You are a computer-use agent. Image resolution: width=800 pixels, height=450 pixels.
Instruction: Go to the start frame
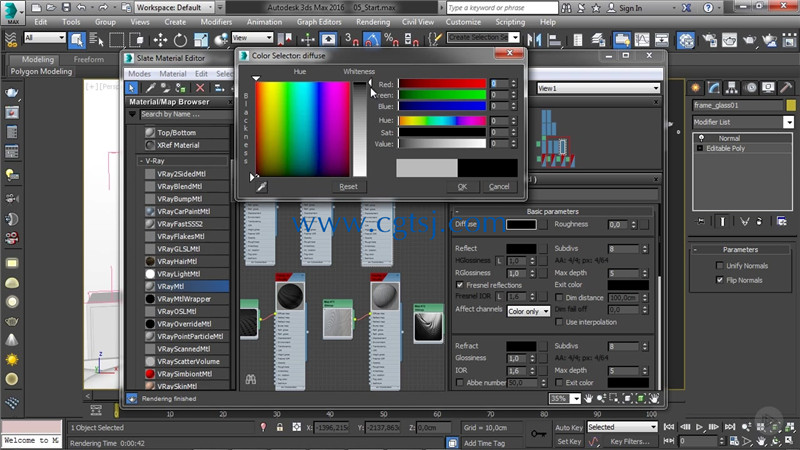click(669, 427)
